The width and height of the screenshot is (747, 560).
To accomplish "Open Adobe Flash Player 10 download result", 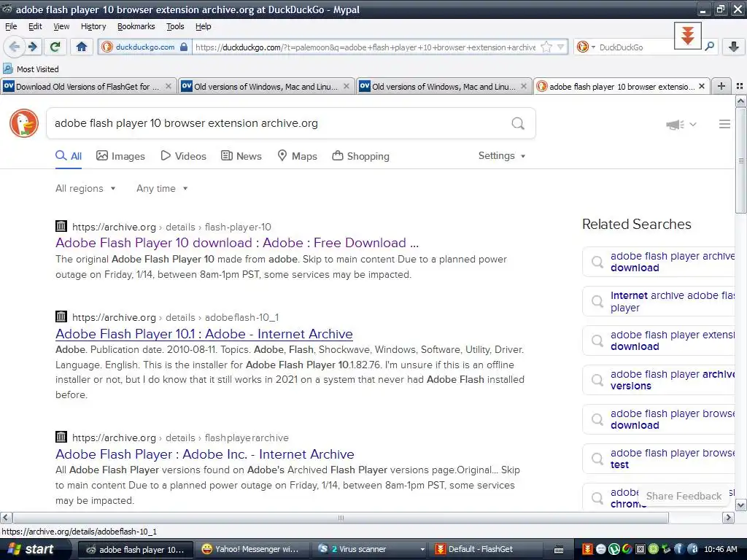I will click(x=237, y=243).
